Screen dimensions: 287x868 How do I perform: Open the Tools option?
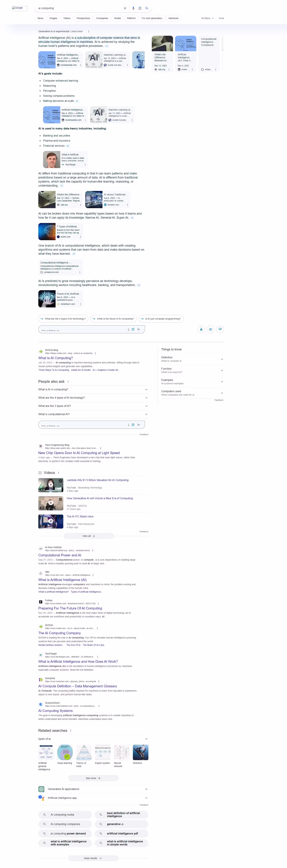click(x=221, y=18)
